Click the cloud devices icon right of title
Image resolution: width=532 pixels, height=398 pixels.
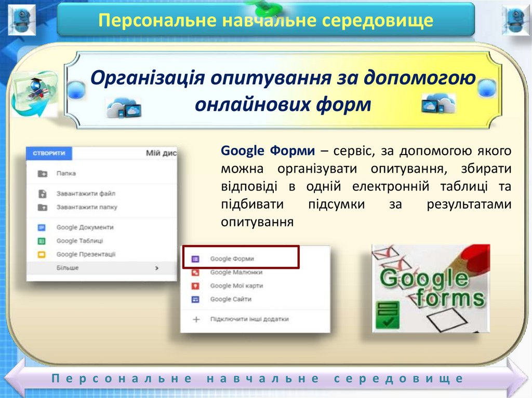pyautogui.click(x=438, y=103)
